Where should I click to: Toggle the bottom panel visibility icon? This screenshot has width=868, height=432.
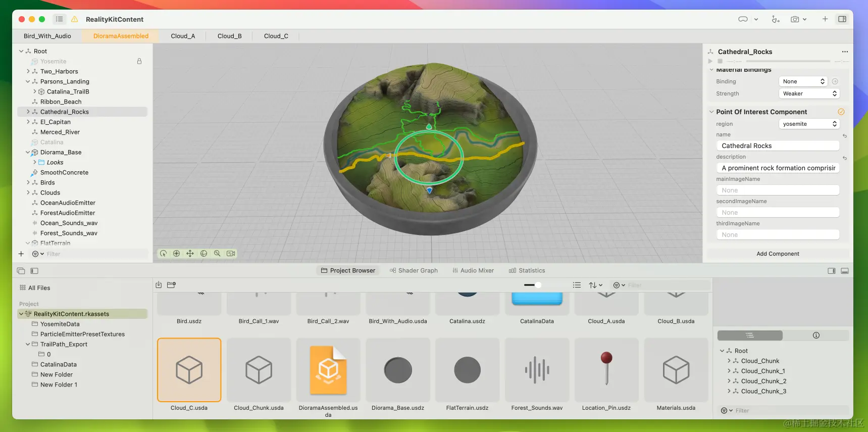pyautogui.click(x=845, y=271)
